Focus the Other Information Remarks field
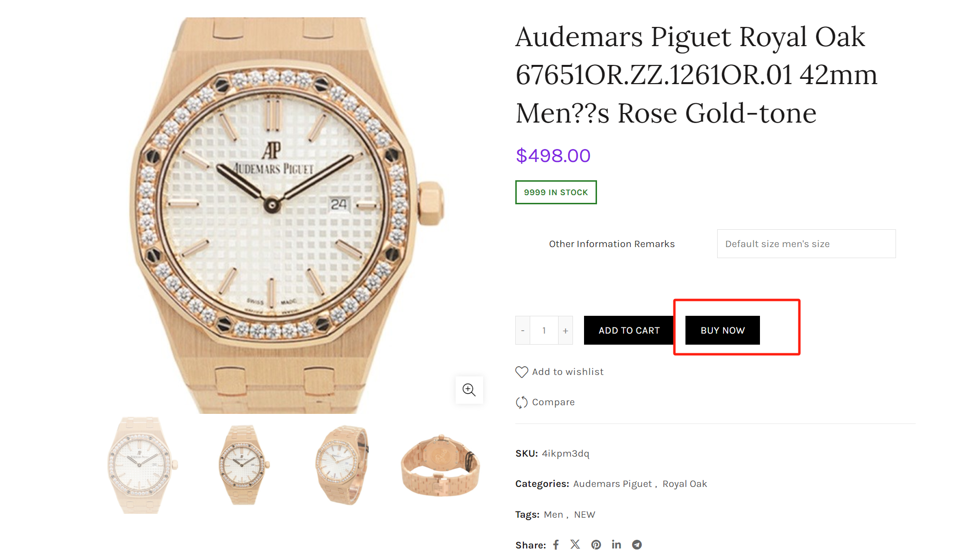 (806, 244)
